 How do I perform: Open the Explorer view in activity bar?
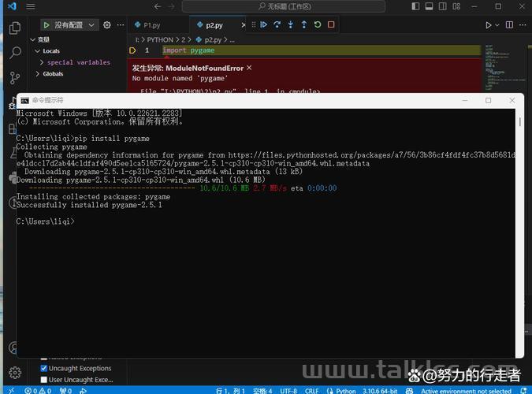pyautogui.click(x=15, y=28)
